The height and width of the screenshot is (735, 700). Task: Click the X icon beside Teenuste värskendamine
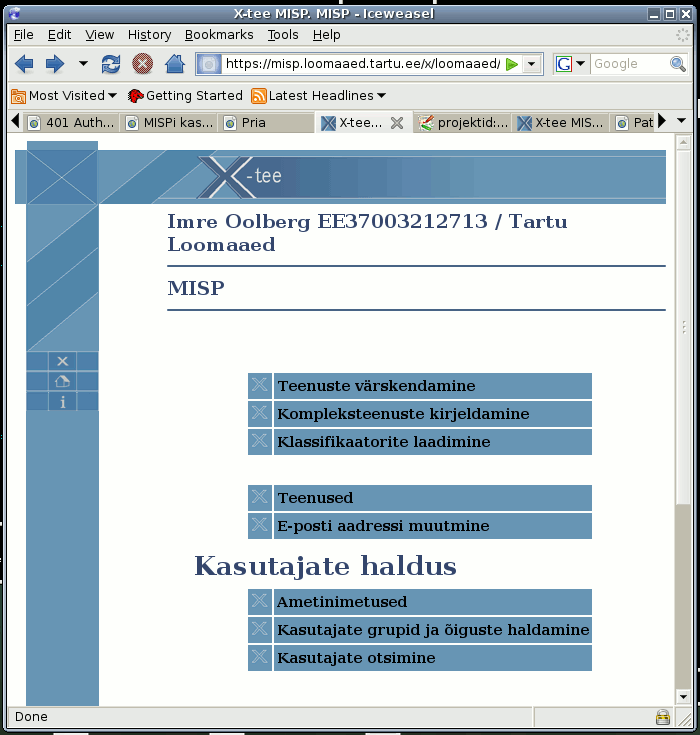[x=260, y=386]
